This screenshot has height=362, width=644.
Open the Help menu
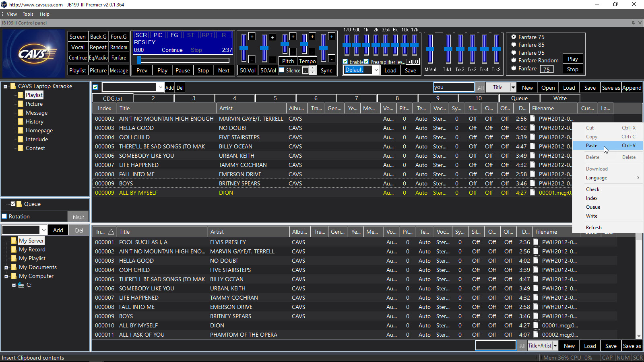pos(45,14)
